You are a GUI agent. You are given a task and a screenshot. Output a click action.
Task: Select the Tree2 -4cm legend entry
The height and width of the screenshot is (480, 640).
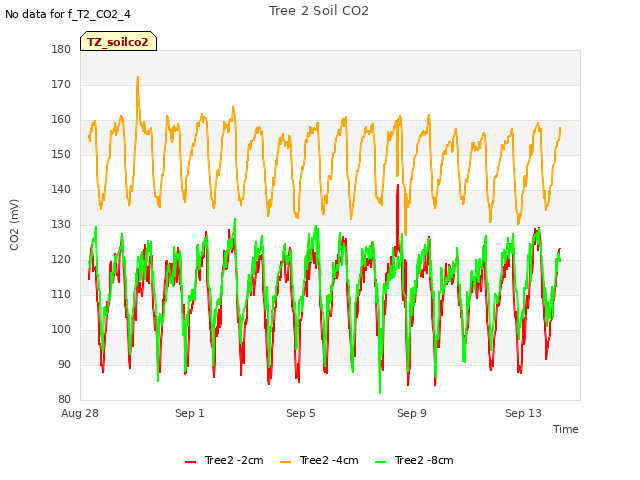pyautogui.click(x=319, y=460)
